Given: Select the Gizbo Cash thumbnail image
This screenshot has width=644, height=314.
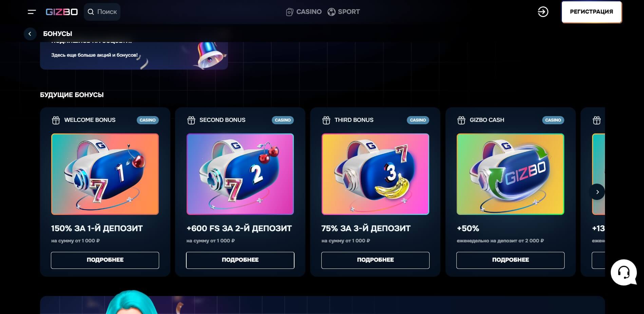Looking at the screenshot, I should pyautogui.click(x=510, y=174).
